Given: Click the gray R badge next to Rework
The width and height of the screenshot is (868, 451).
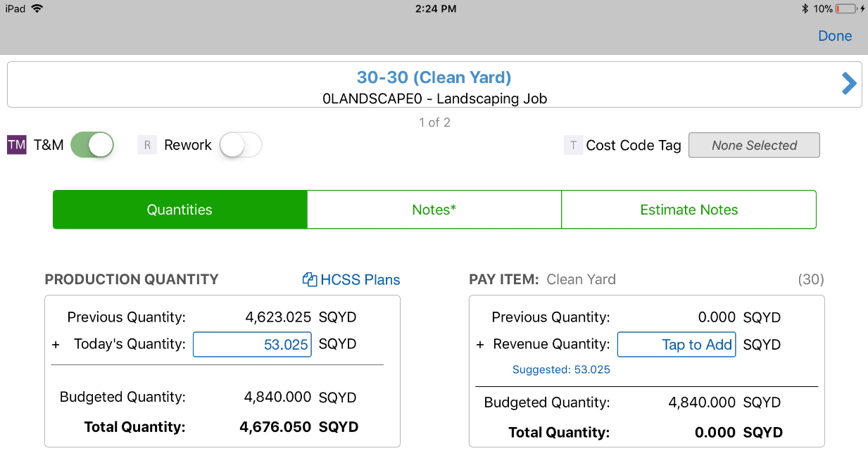Looking at the screenshot, I should (146, 144).
